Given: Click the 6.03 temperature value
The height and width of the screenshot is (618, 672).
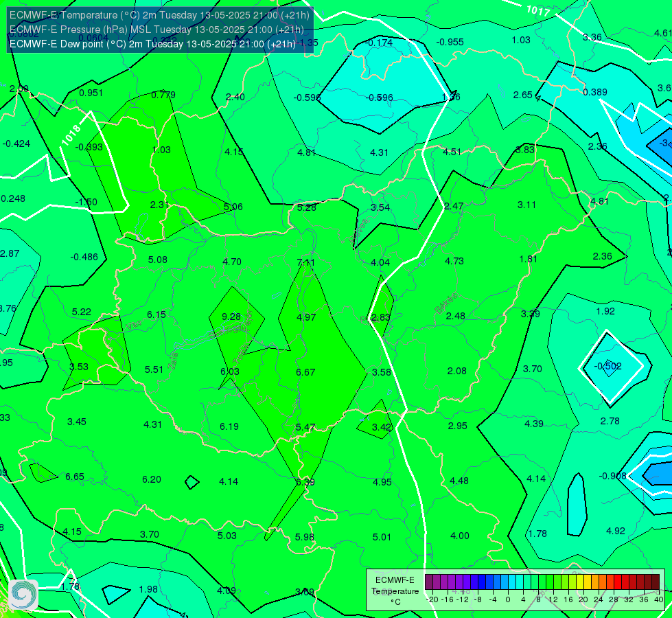Looking at the screenshot, I should (230, 371).
